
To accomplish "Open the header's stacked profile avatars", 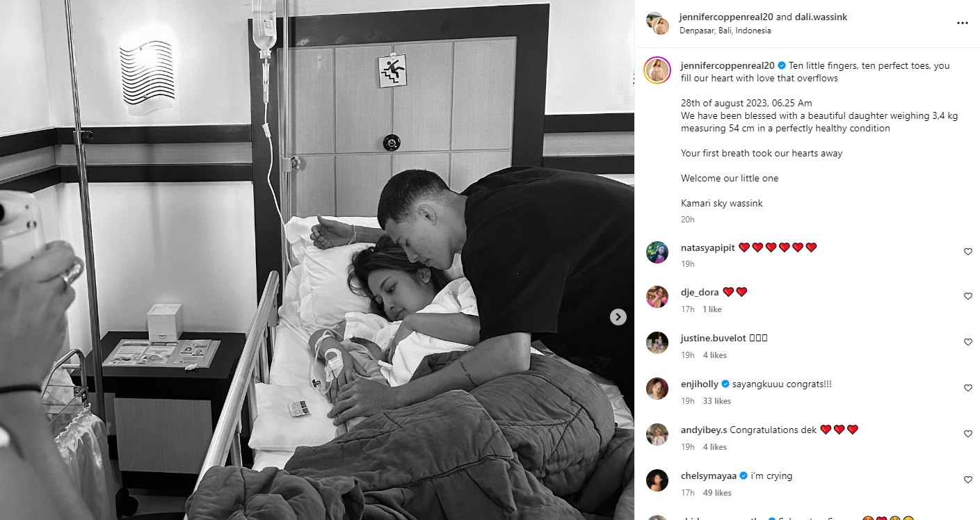I will click(x=657, y=23).
